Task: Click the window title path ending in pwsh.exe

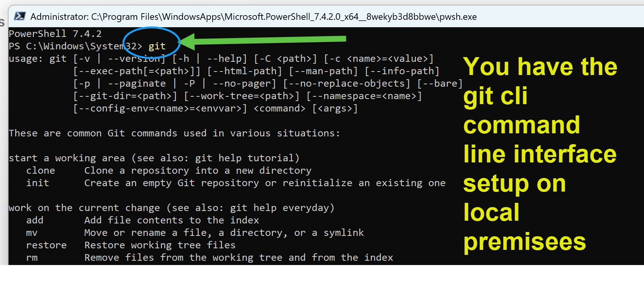Action: coord(253,17)
